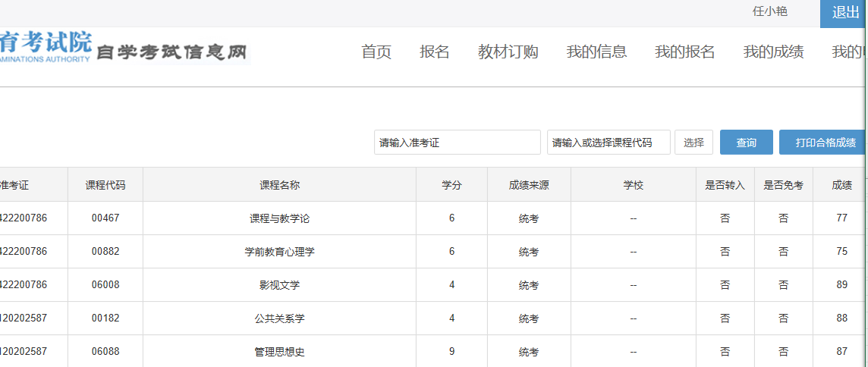Click the 打印合格成绩 button
868x367 pixels.
pos(823,143)
